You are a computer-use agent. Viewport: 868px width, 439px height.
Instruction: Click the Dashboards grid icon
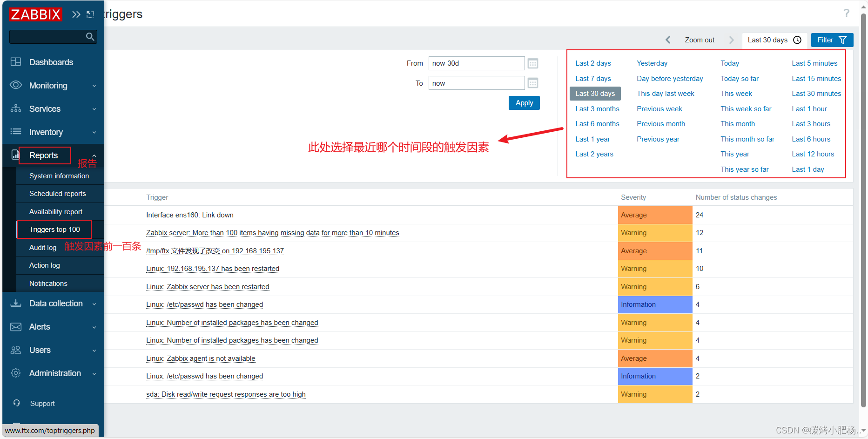[x=16, y=62]
